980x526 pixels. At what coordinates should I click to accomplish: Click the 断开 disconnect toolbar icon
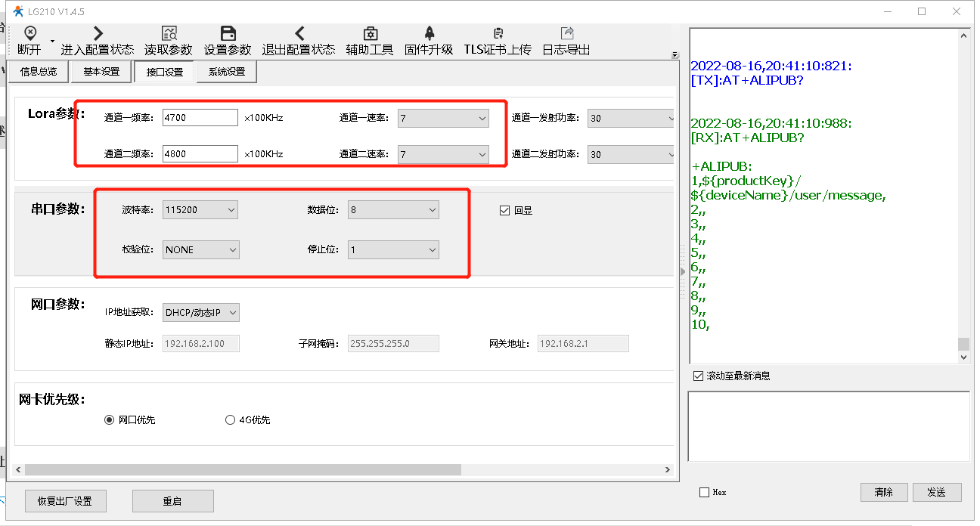29,33
